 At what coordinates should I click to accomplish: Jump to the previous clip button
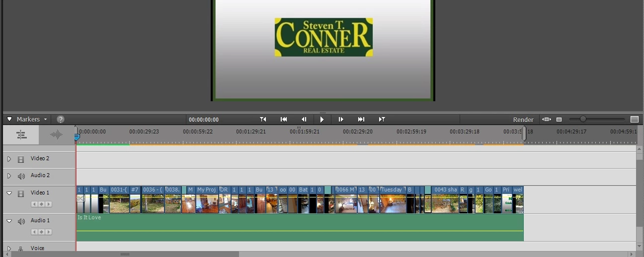pos(284,120)
